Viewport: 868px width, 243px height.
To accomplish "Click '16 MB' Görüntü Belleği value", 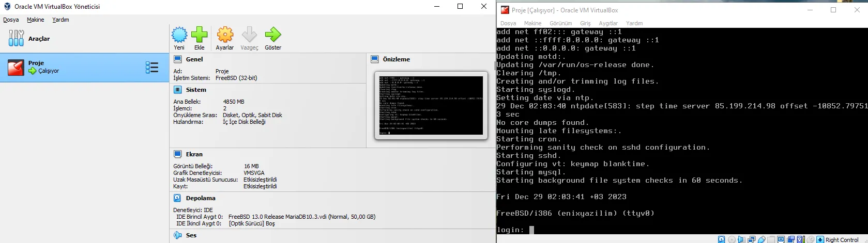I will (251, 166).
